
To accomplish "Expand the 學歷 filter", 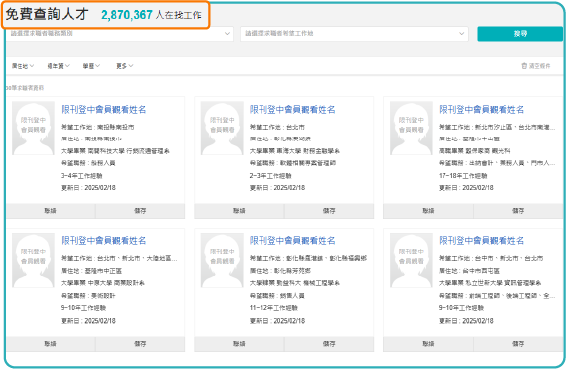I will pyautogui.click(x=91, y=66).
